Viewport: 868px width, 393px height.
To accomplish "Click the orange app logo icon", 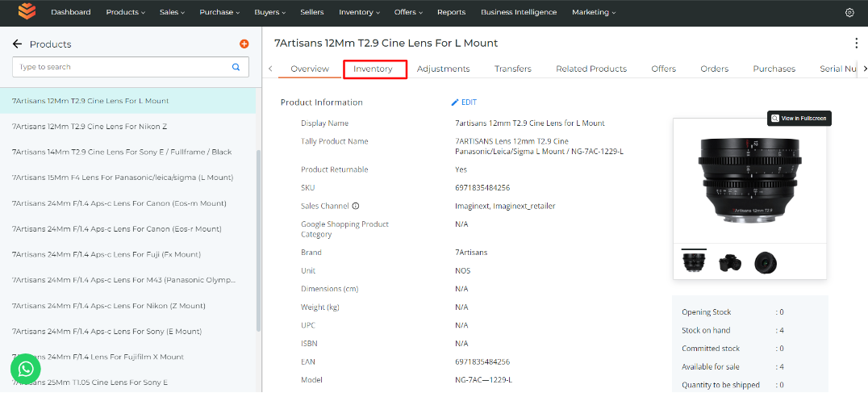I will tap(27, 11).
